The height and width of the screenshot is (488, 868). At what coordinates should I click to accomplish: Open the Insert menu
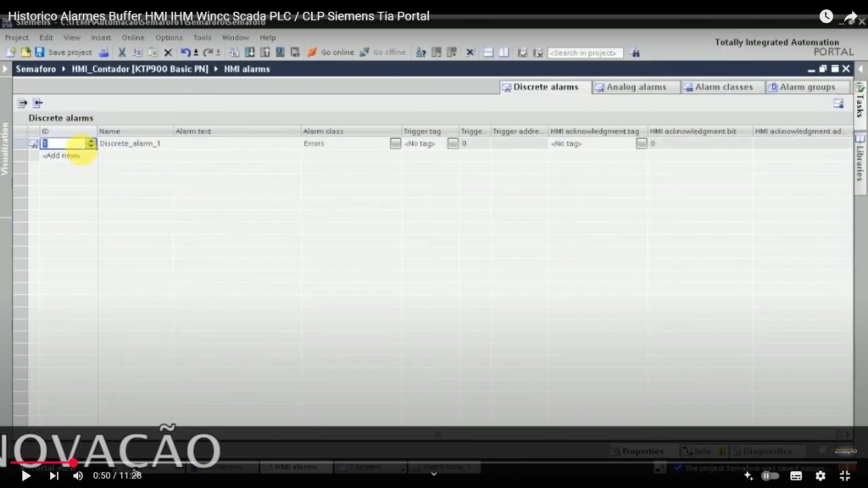(101, 37)
